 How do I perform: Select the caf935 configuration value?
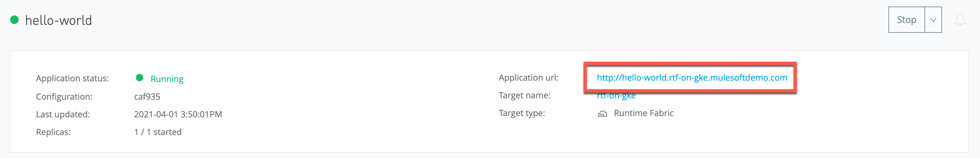coord(147,97)
